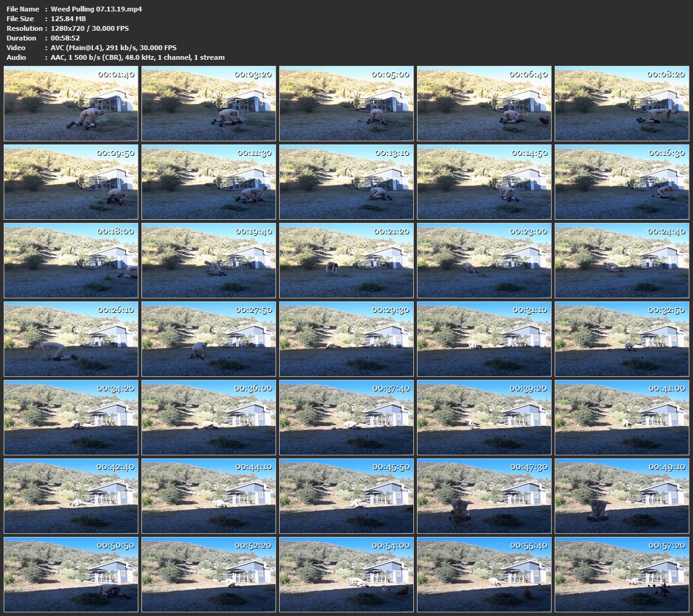Click the thumbnail timestamped 00:32:50
This screenshot has width=693, height=616.
point(622,339)
